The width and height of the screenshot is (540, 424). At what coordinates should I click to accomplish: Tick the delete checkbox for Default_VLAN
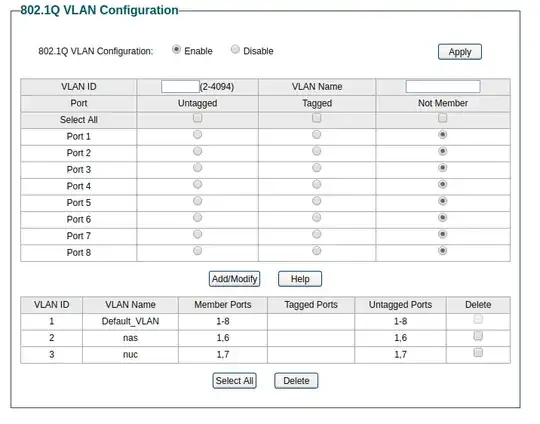pos(478,319)
